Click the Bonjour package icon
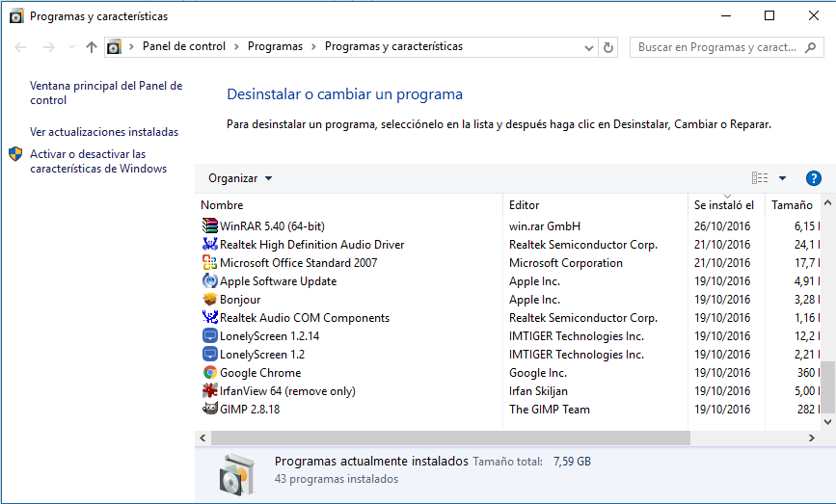836x504 pixels. pos(210,299)
